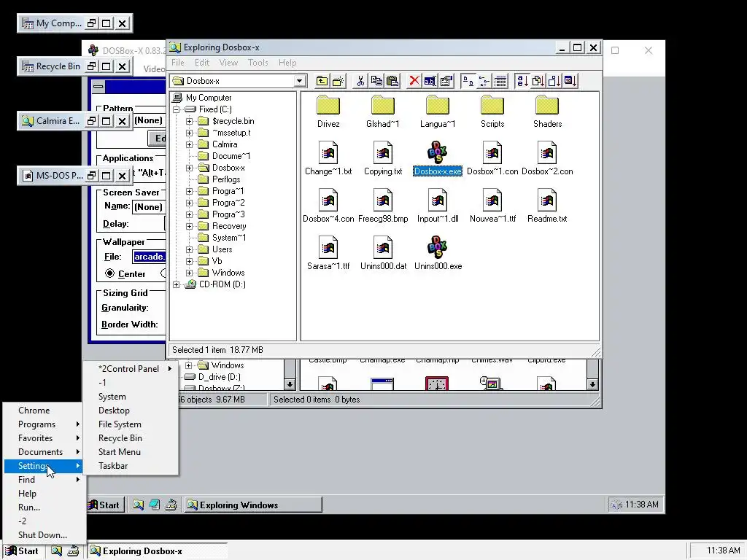Click the bottom Start button
747x560 pixels.
tap(23, 551)
